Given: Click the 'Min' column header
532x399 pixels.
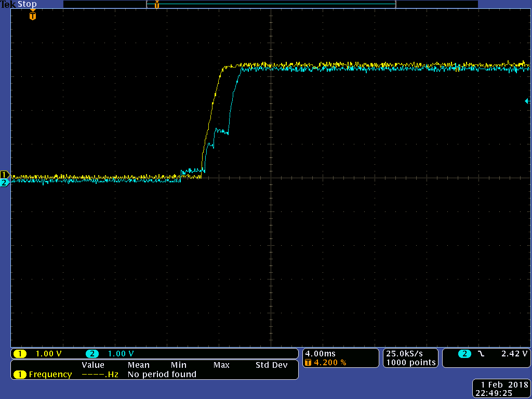Looking at the screenshot, I should coord(179,365).
